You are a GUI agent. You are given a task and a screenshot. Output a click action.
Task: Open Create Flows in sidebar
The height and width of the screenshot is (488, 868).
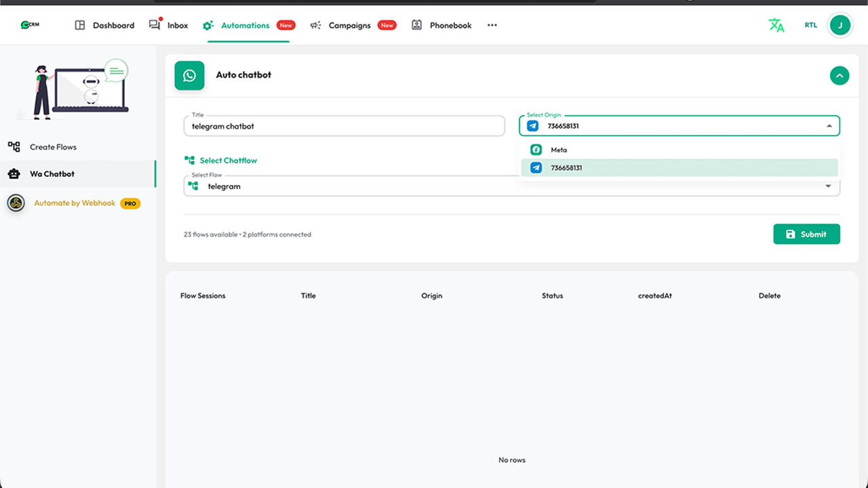(x=78, y=146)
